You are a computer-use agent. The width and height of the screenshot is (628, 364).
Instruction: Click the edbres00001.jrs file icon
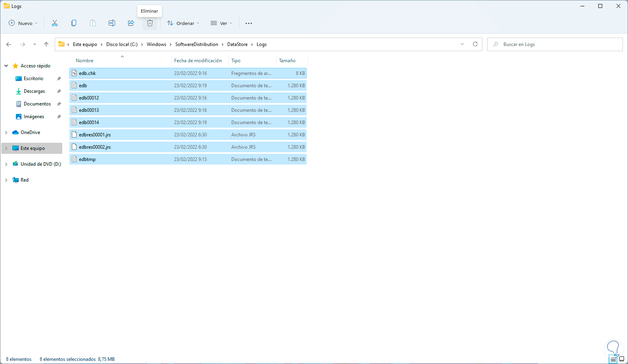[74, 135]
